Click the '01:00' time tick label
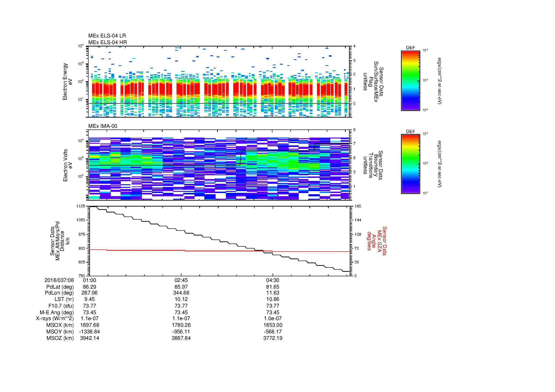 coord(89,280)
